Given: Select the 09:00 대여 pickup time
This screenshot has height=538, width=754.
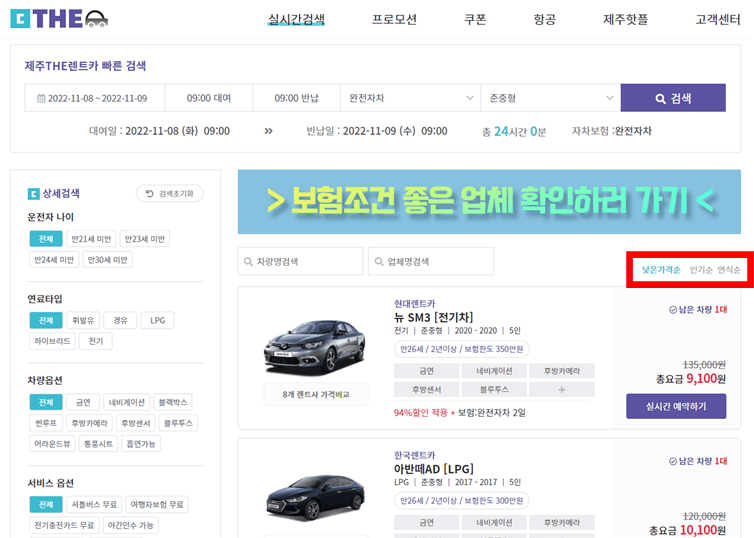Looking at the screenshot, I should (x=209, y=98).
